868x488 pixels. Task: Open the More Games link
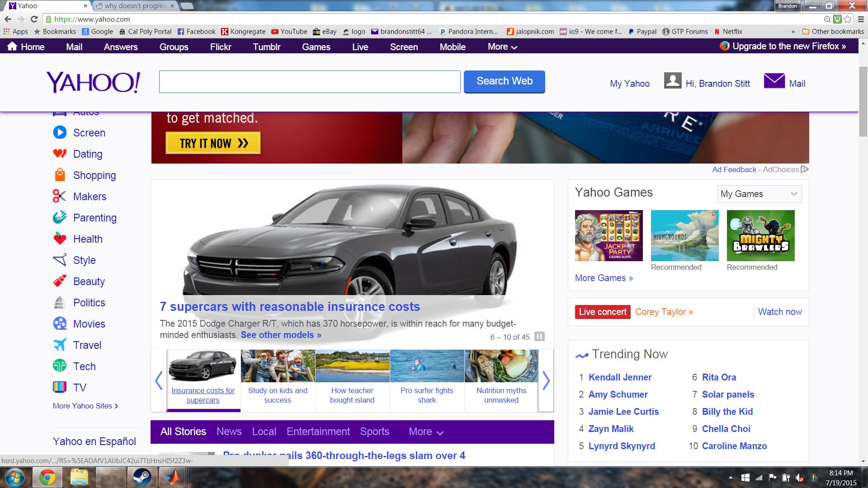pos(604,278)
